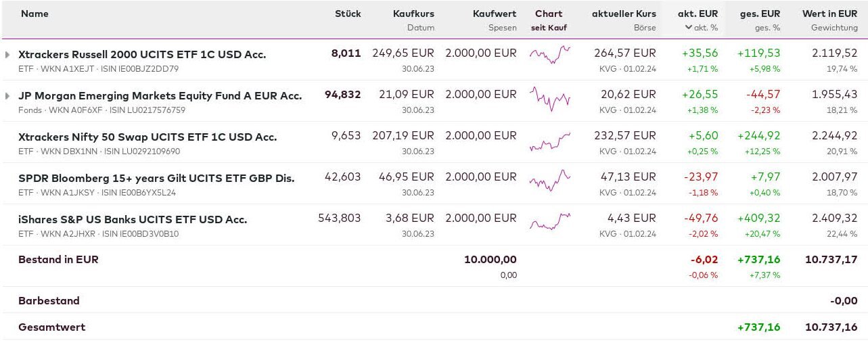Sort by the aktueller Kurs column
The image size is (868, 347).
(624, 14)
